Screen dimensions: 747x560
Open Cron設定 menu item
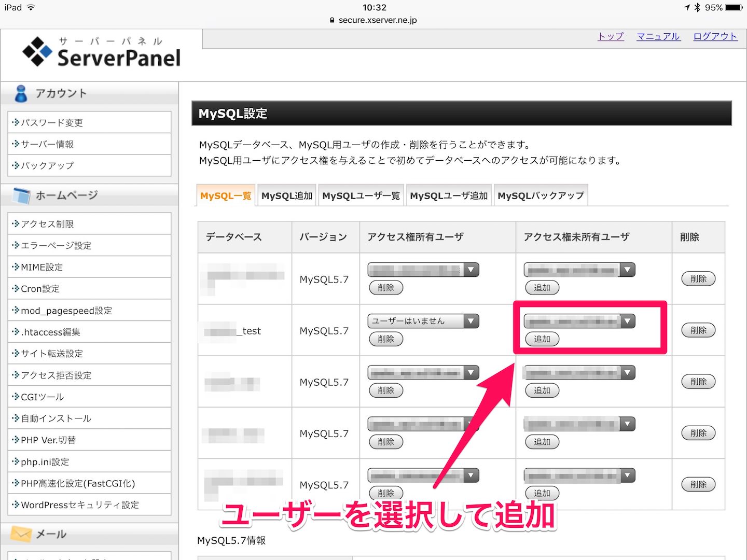tap(89, 289)
